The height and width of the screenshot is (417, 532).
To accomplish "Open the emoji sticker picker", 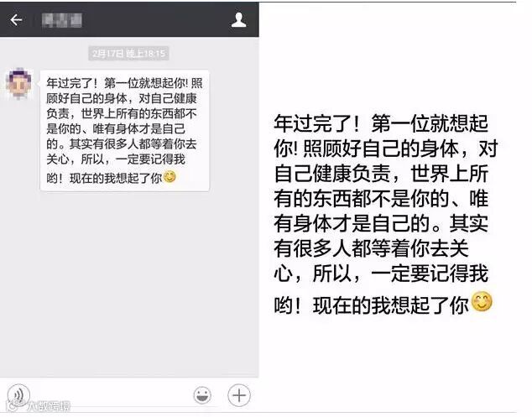I will (x=202, y=395).
